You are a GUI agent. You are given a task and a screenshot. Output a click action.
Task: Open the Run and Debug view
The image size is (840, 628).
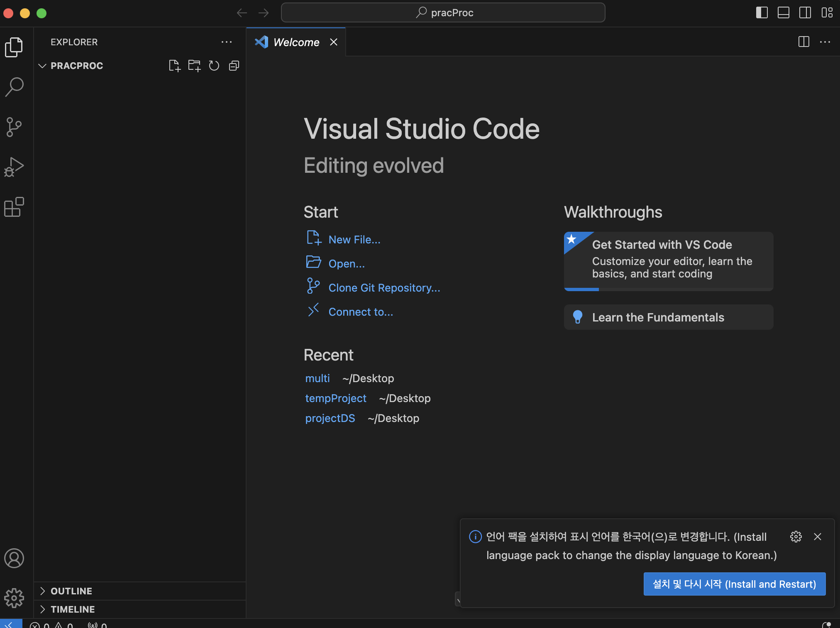15,167
